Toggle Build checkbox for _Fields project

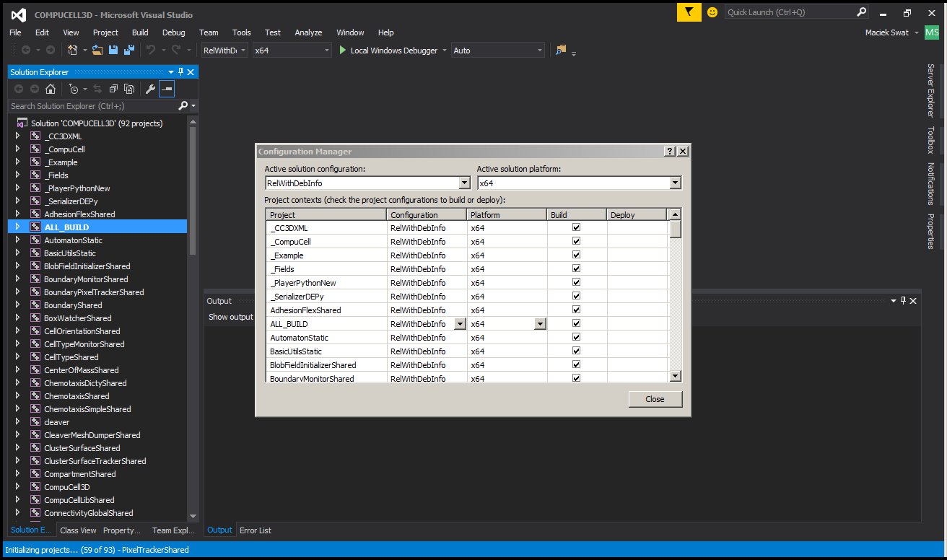click(576, 269)
